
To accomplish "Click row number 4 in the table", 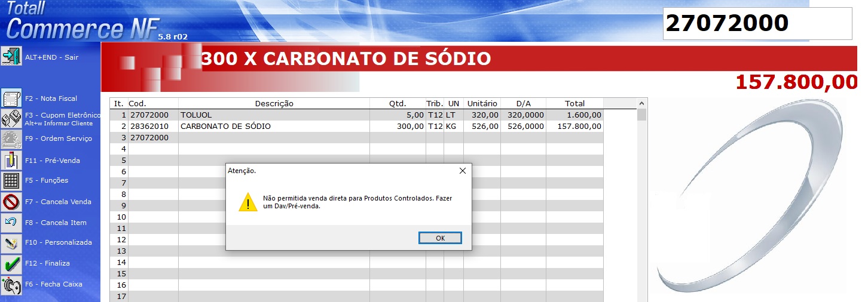I will (123, 149).
